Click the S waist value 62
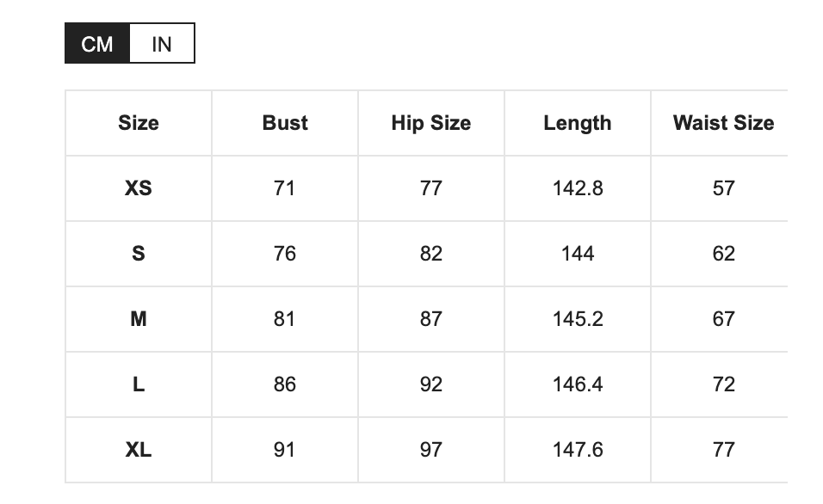This screenshot has height=504, width=823. (723, 254)
